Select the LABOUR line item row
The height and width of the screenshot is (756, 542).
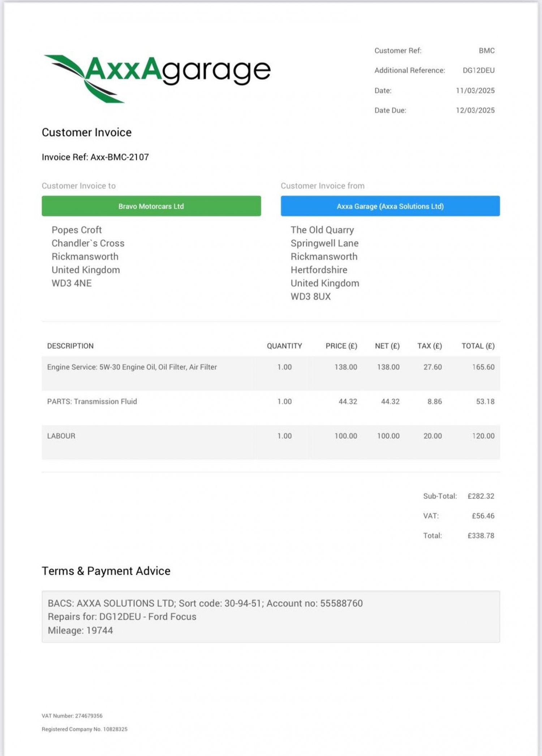point(271,442)
